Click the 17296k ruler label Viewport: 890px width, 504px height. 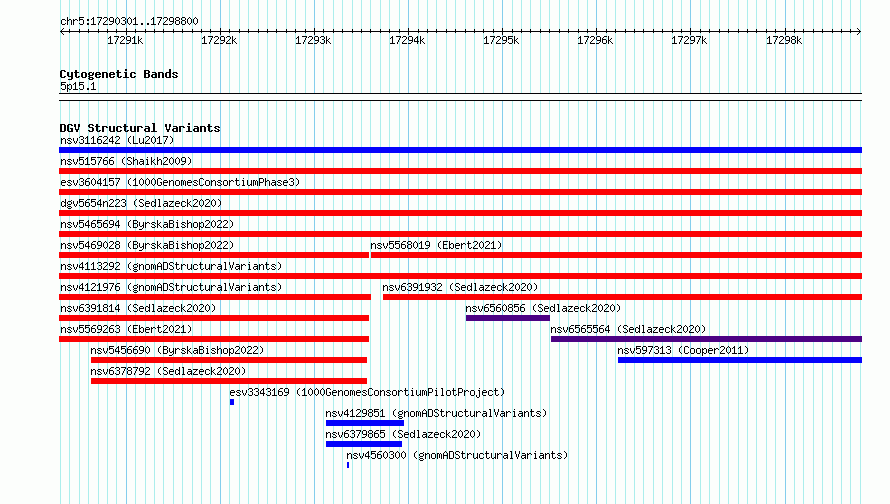coord(595,40)
